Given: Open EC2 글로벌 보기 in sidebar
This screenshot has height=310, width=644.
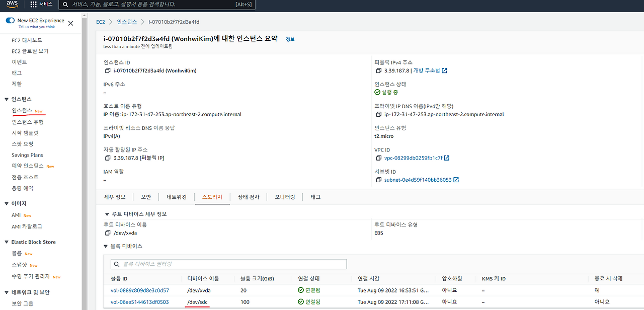Looking at the screenshot, I should [30, 51].
